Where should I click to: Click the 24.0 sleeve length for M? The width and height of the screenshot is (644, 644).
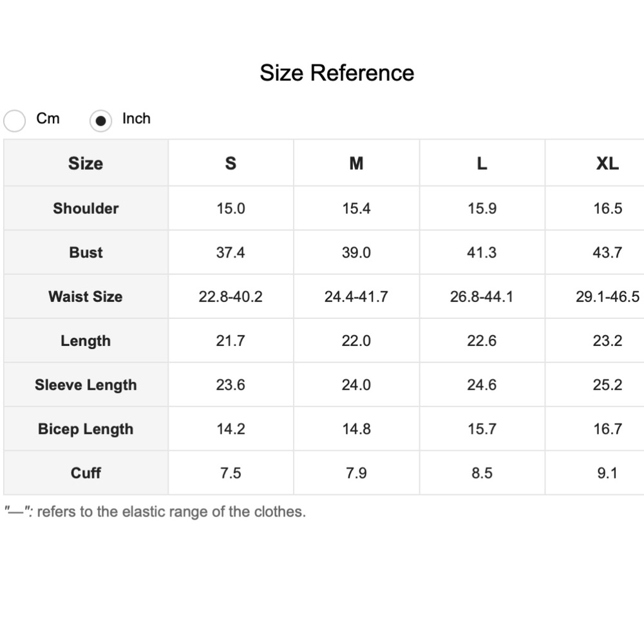pyautogui.click(x=357, y=385)
